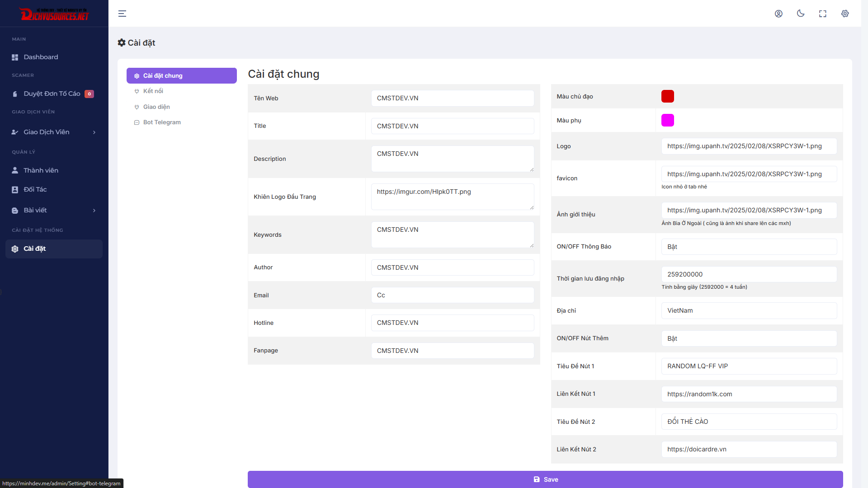
Task: Click the hamburger sidebar toggle icon
Action: click(122, 14)
